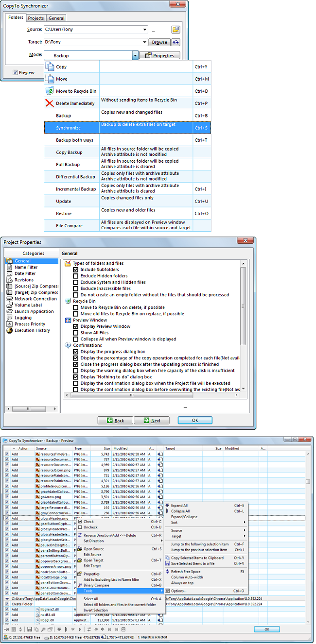Click Save Selected Items to a file
The width and height of the screenshot is (316, 644).
pos(207,564)
